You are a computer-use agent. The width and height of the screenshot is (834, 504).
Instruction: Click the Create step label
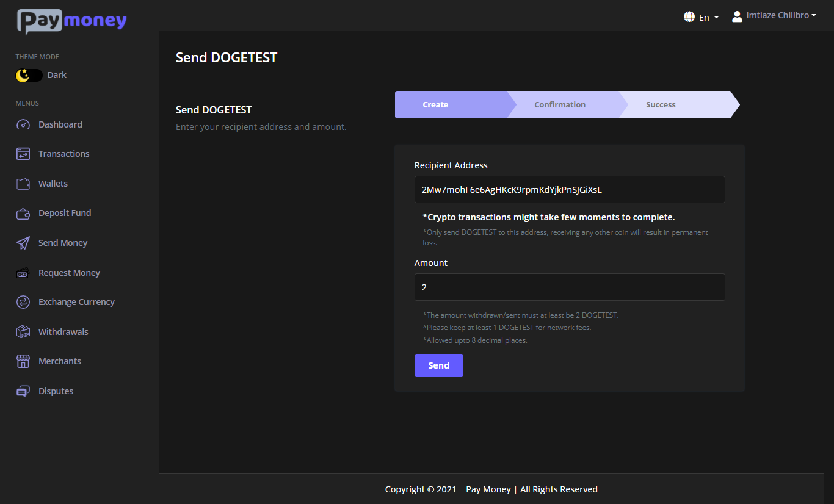435,104
